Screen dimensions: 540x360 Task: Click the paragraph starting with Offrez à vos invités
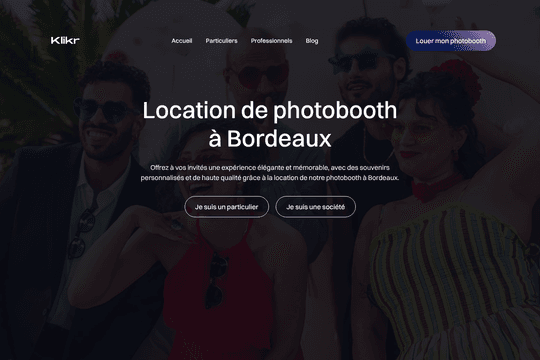[x=270, y=173]
